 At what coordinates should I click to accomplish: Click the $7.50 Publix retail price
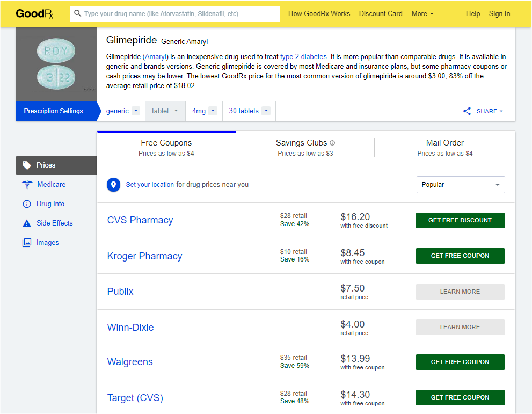pos(353,288)
